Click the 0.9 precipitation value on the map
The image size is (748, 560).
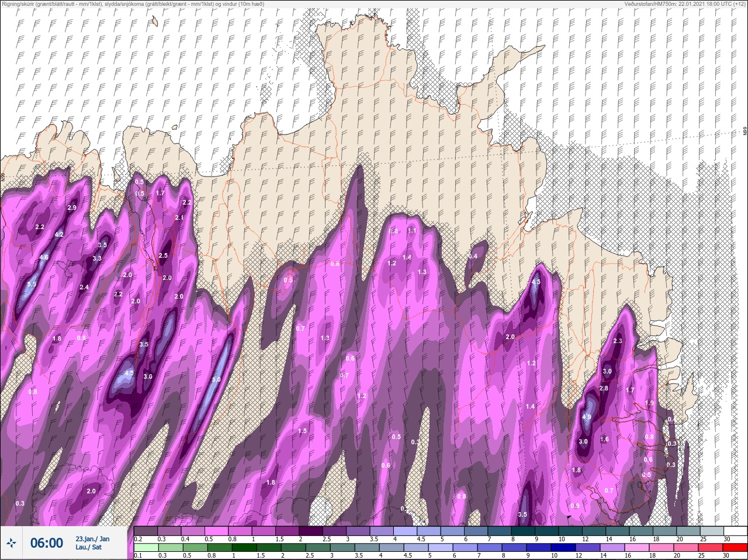[575, 506]
